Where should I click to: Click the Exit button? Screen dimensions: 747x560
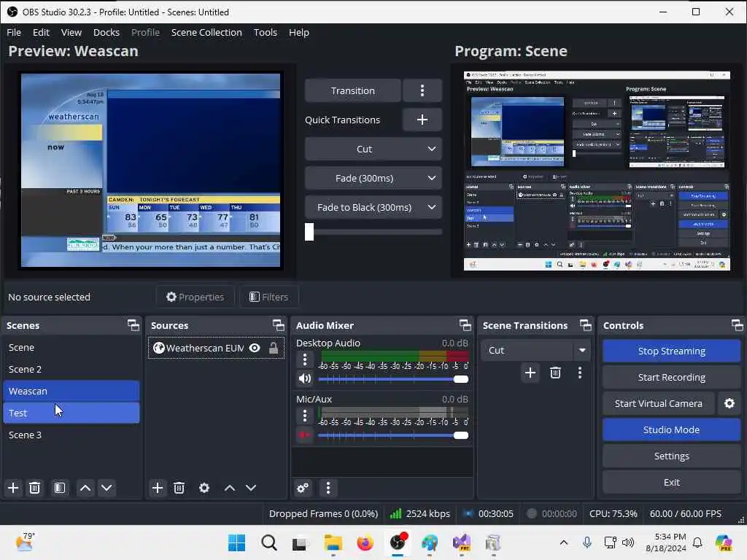tap(671, 482)
